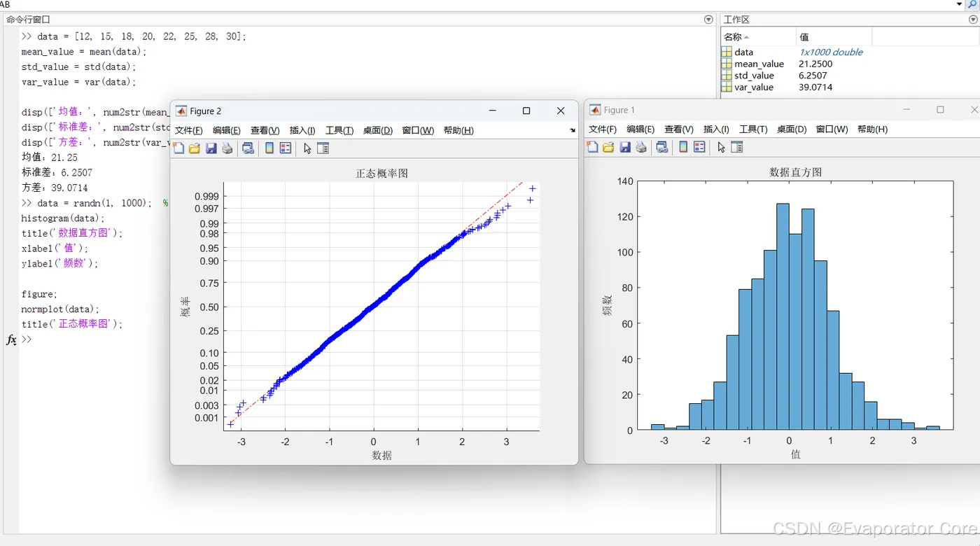
Task: Open 桌面(D) menu in Figure 2
Action: pyautogui.click(x=377, y=131)
